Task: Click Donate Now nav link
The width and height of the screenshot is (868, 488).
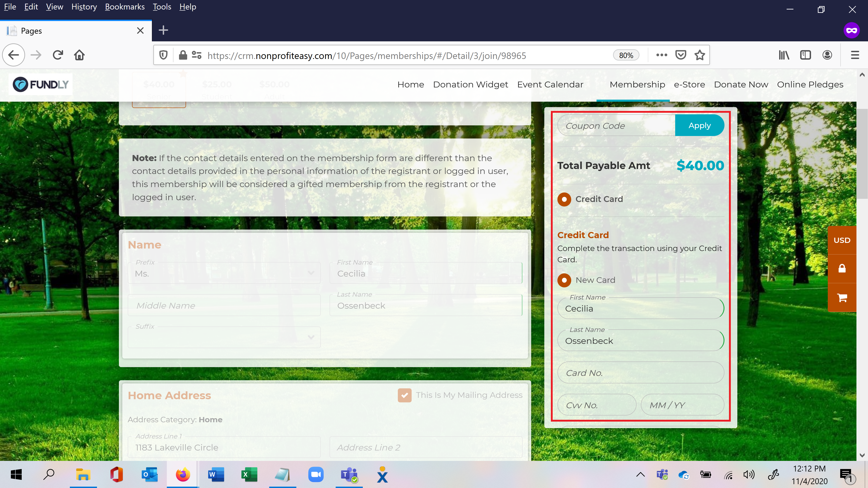Action: 741,84
